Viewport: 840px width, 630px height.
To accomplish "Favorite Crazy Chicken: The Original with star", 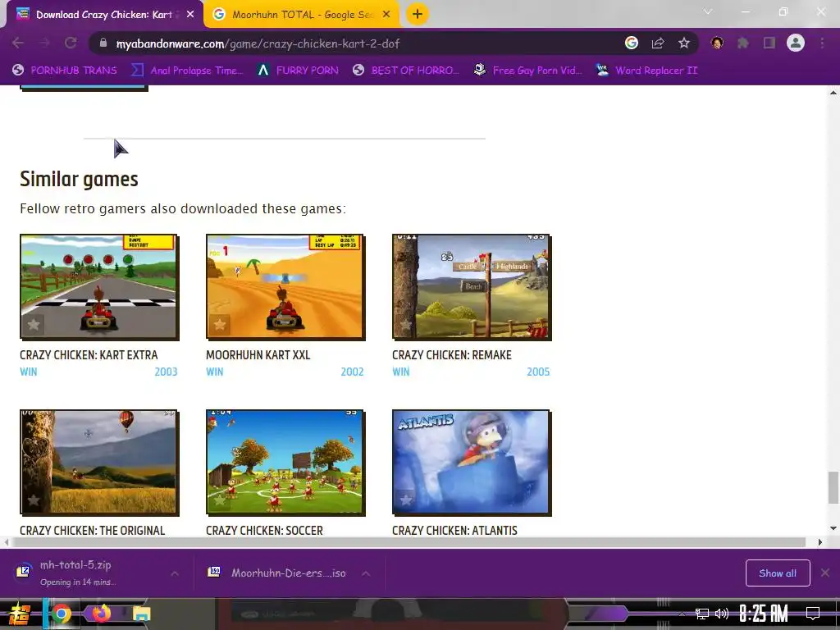I will tap(33, 500).
